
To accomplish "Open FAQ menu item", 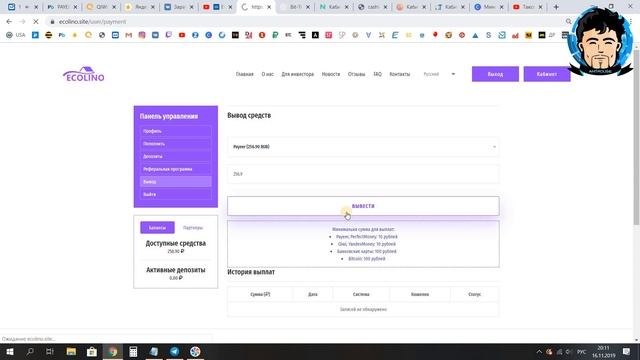I will 378,74.
